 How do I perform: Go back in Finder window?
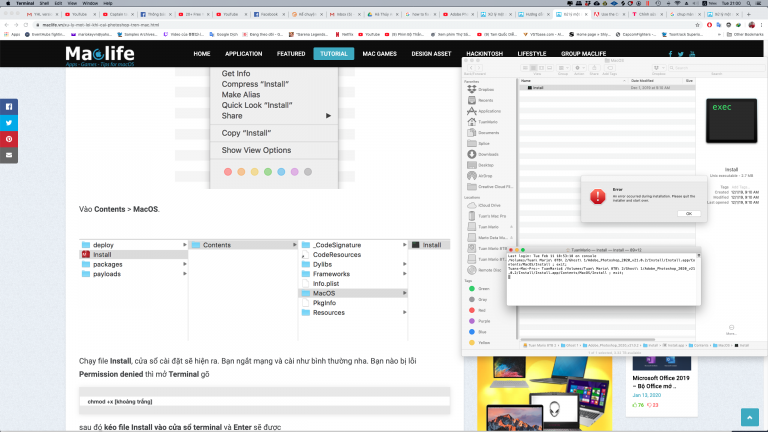pos(471,68)
